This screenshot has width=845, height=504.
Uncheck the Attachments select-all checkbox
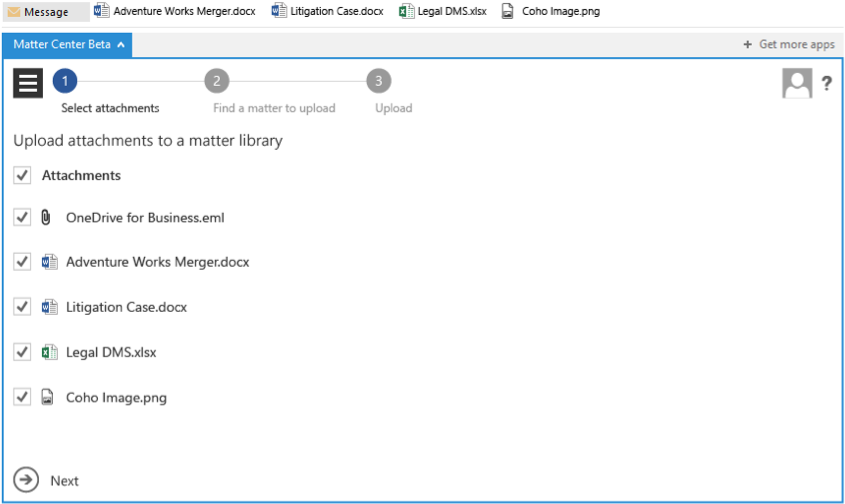(22, 175)
